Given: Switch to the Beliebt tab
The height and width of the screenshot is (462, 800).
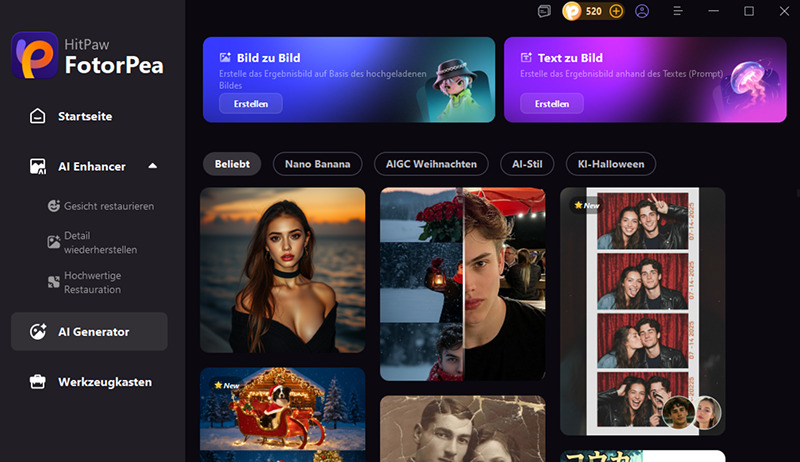Looking at the screenshot, I should pyautogui.click(x=232, y=164).
